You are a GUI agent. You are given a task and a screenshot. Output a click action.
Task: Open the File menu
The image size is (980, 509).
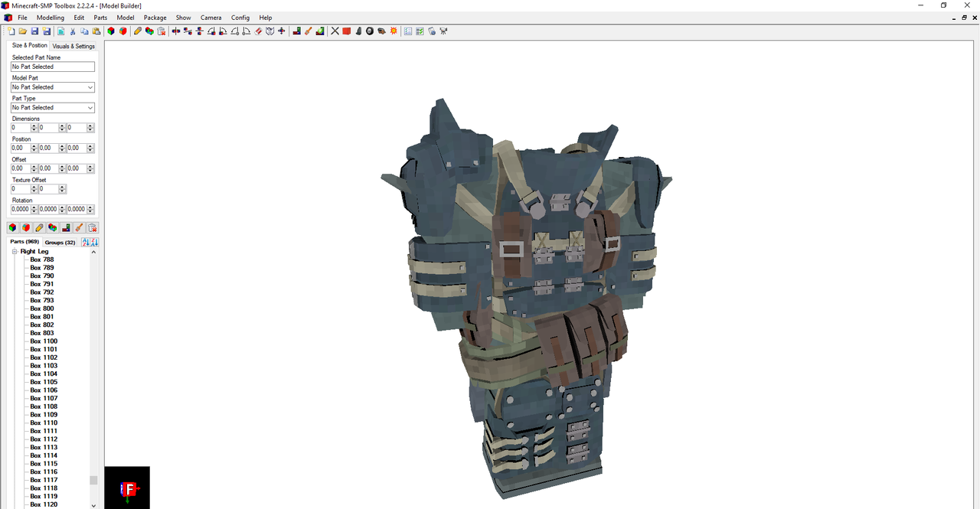(x=22, y=18)
